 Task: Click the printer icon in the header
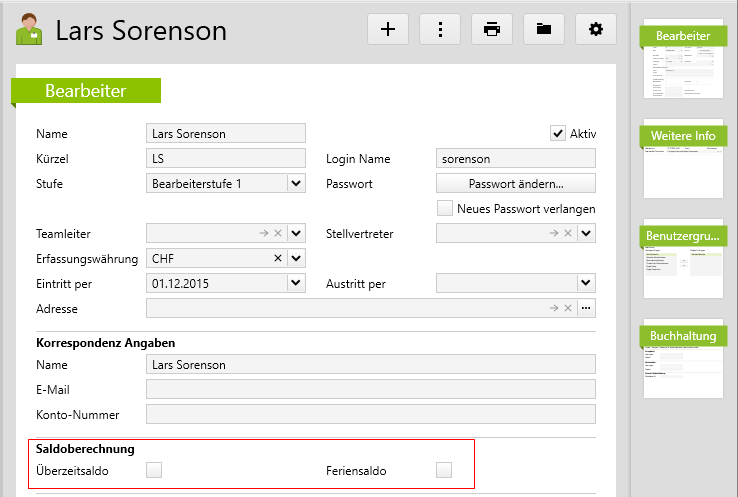coord(492,29)
